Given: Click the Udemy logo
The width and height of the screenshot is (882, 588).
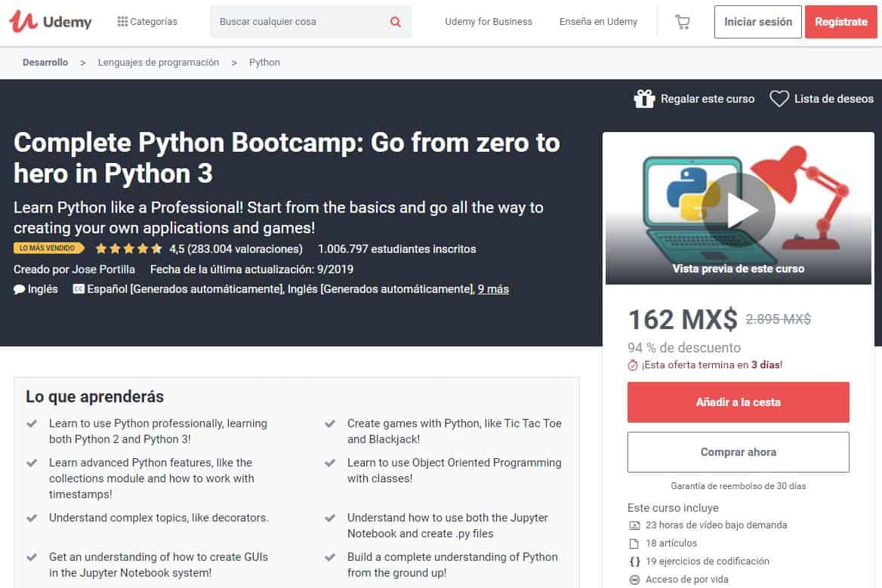Looking at the screenshot, I should click(x=51, y=21).
